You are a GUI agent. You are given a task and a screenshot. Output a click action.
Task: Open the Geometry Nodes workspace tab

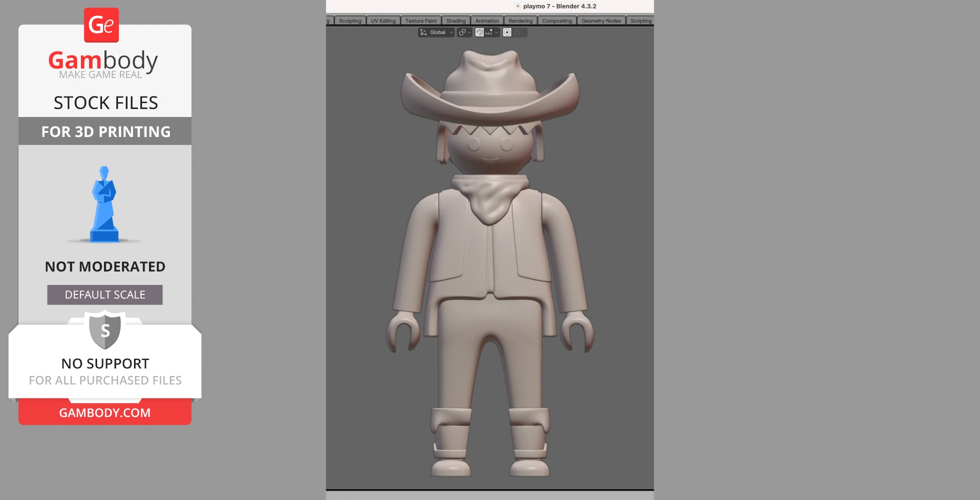[x=601, y=20]
